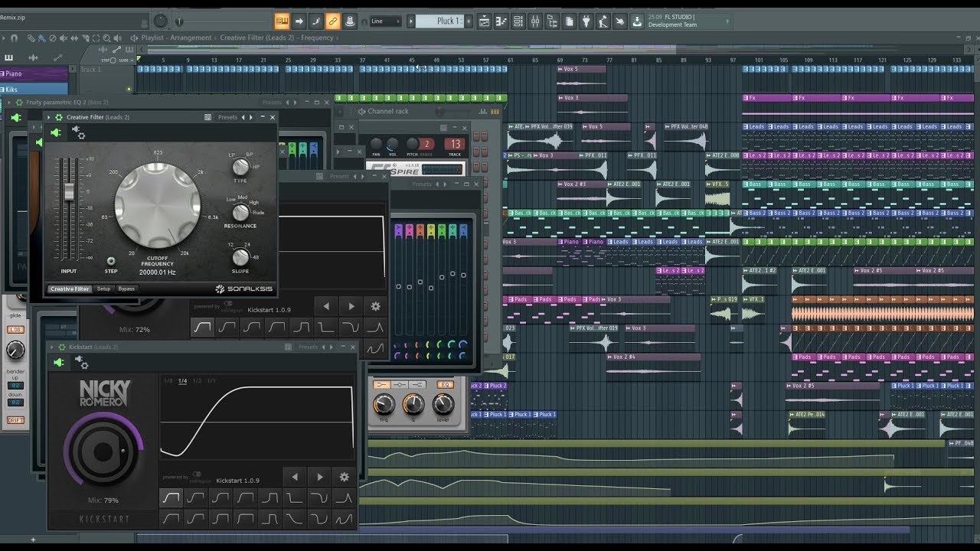
Task: Click the wrench-gear settings icon in Creative Filter
Action: point(79,133)
